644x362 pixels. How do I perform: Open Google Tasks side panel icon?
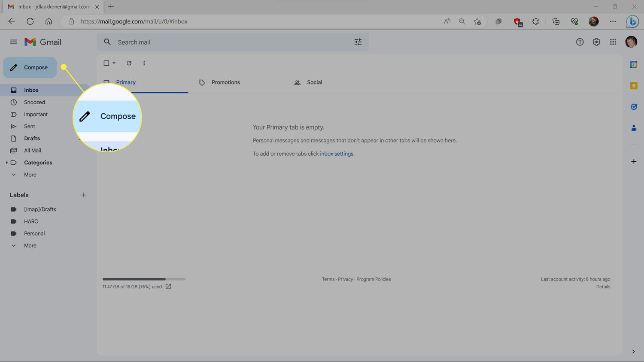[633, 107]
